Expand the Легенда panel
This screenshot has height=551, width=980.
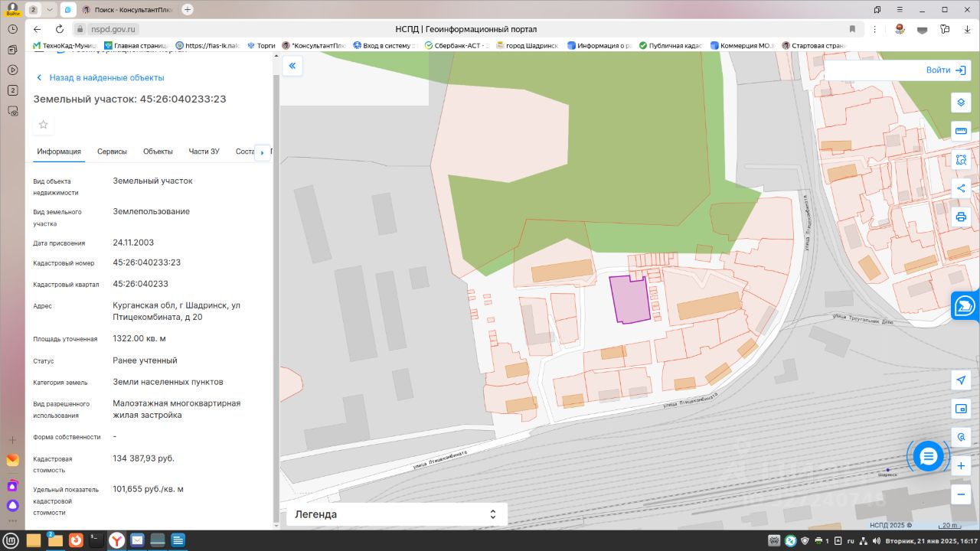point(396,514)
